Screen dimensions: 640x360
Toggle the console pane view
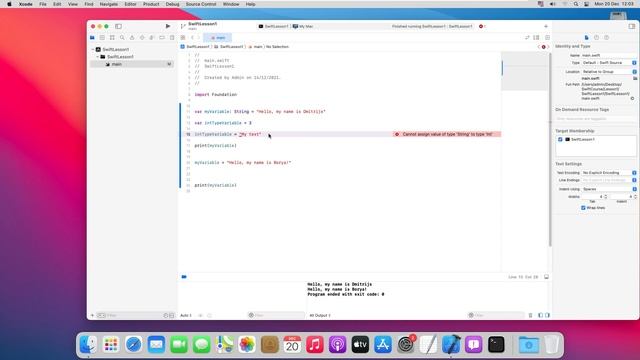pyautogui.click(x=547, y=315)
